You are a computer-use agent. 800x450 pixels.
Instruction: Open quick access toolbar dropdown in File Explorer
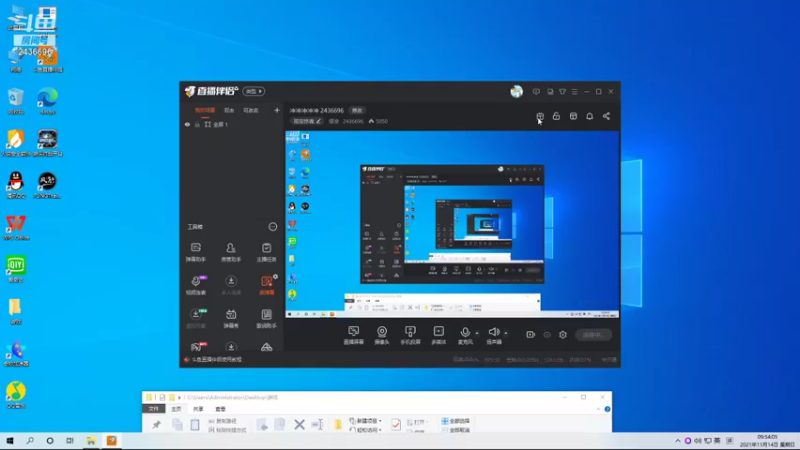(x=180, y=397)
